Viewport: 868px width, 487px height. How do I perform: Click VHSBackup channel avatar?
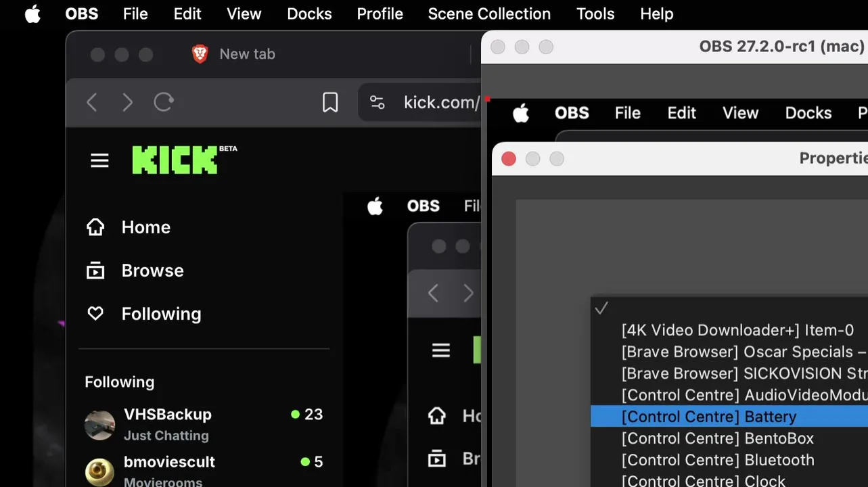click(x=99, y=425)
